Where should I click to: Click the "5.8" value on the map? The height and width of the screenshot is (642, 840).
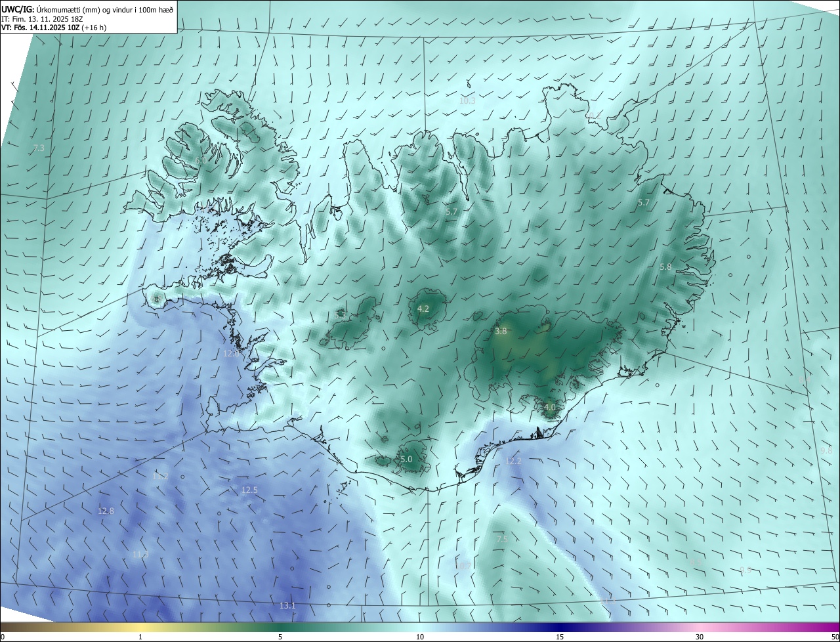pos(665,267)
